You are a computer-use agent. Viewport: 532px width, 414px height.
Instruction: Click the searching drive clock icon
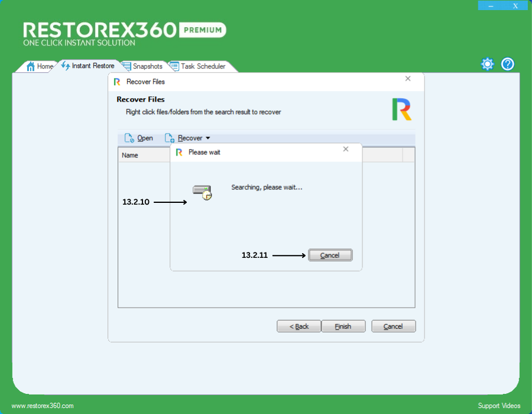pyautogui.click(x=202, y=192)
